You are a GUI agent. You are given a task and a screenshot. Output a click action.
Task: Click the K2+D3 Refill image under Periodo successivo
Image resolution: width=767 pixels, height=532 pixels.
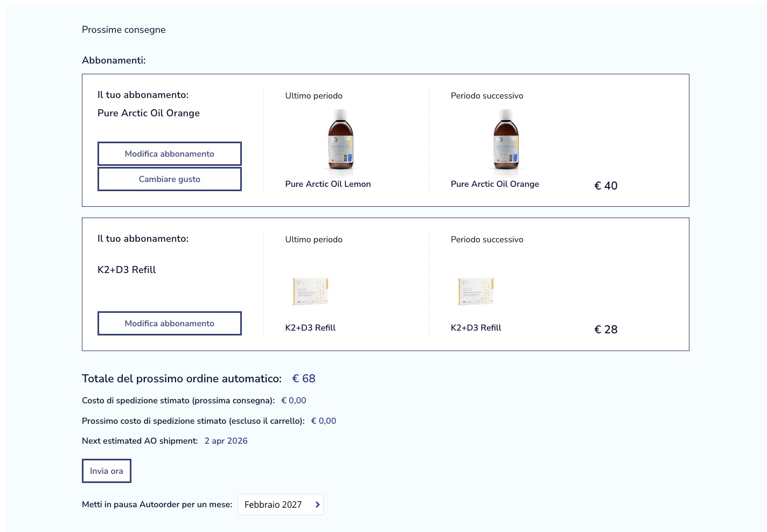(x=476, y=291)
